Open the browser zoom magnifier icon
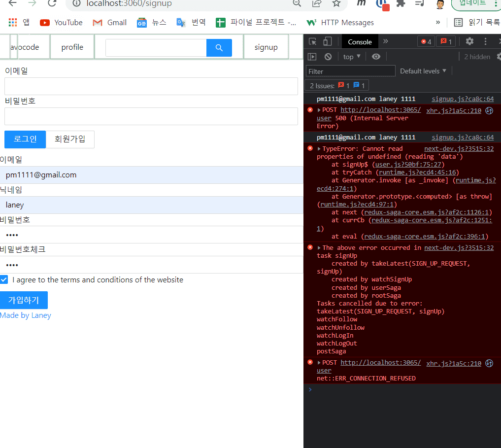 click(297, 3)
